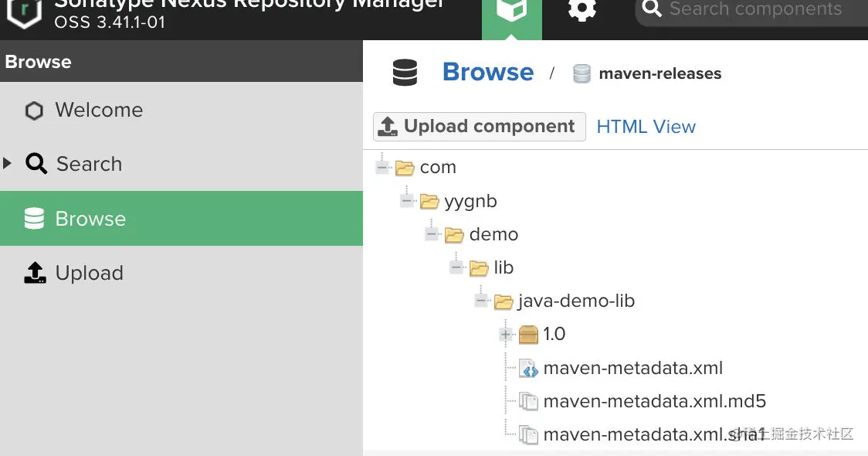868x456 pixels.
Task: Open the HTML View link
Action: [x=646, y=127]
